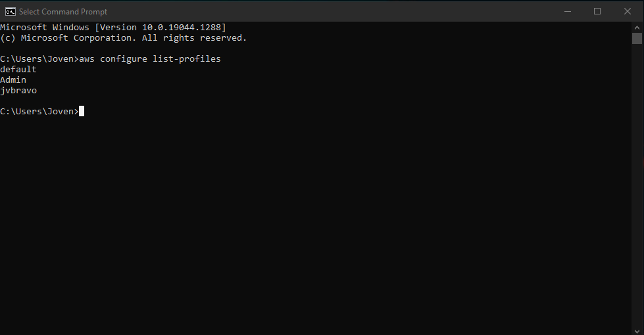Click the last "C:\Users\Joven>" prompt text

coord(39,111)
